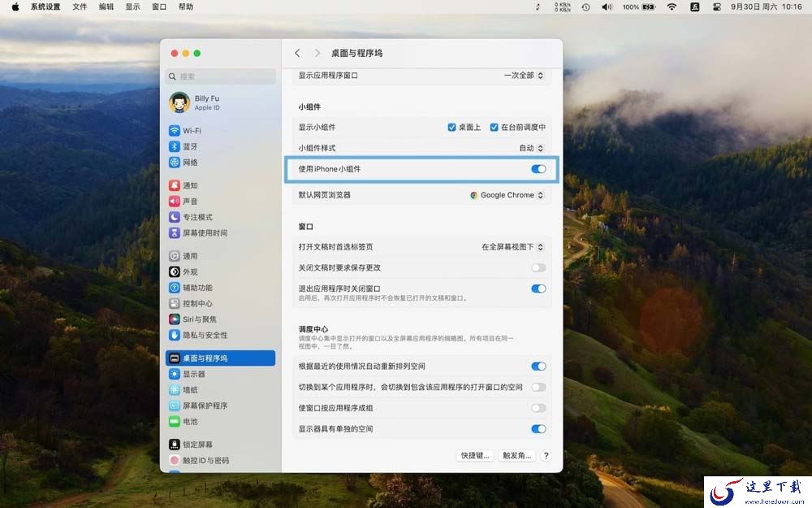Open Control Center icon in the menu bar
Image resolution: width=812 pixels, height=508 pixels.
click(x=717, y=7)
